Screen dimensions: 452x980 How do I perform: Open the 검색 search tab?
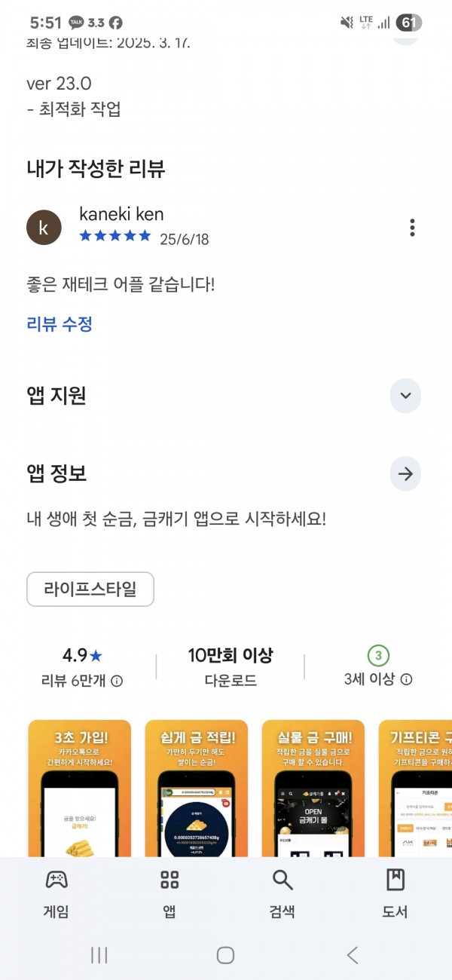tap(282, 893)
